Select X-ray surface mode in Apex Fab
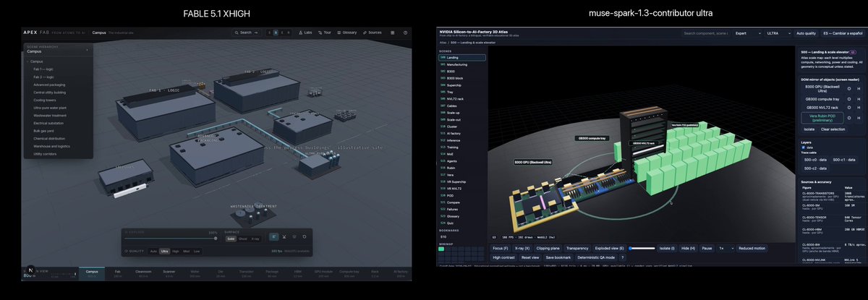Viewport: 868px width, 300px height. (255, 239)
